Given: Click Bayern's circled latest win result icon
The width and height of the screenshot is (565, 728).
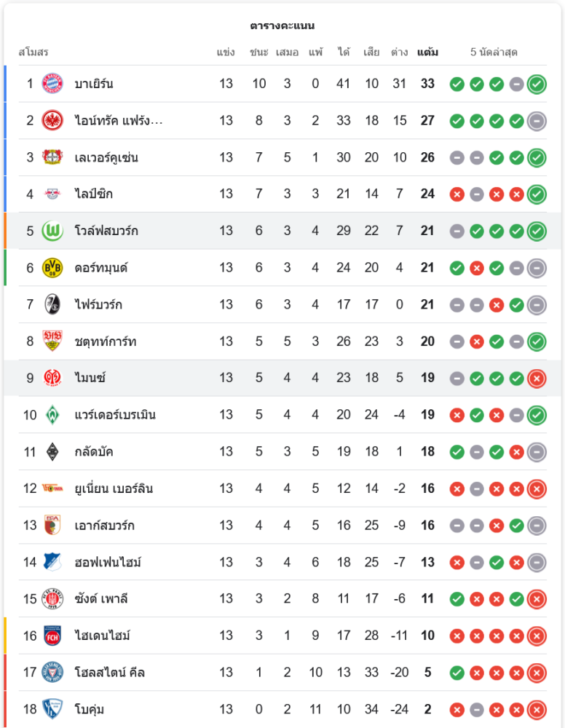Looking at the screenshot, I should click(x=537, y=84).
